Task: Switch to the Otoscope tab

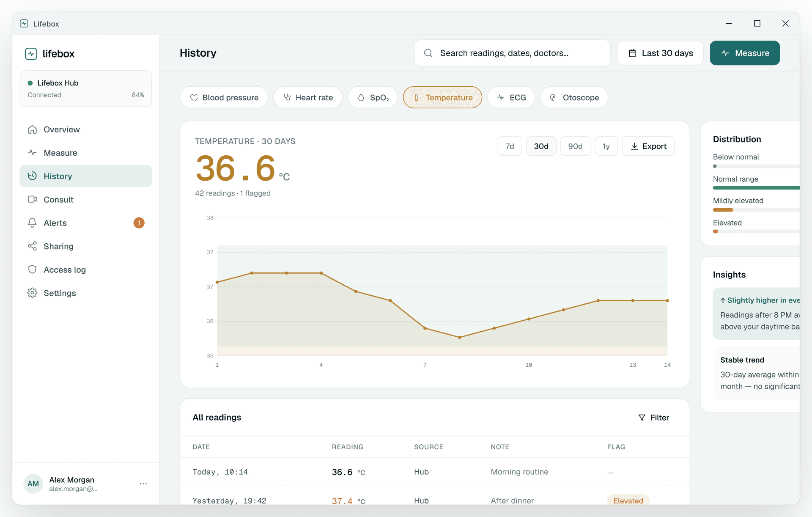Action: (x=574, y=97)
